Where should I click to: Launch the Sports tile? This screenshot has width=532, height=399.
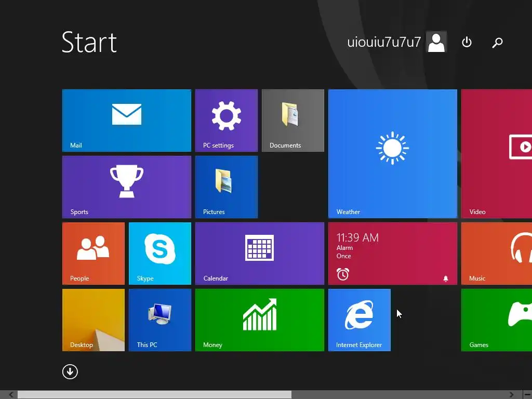(127, 187)
